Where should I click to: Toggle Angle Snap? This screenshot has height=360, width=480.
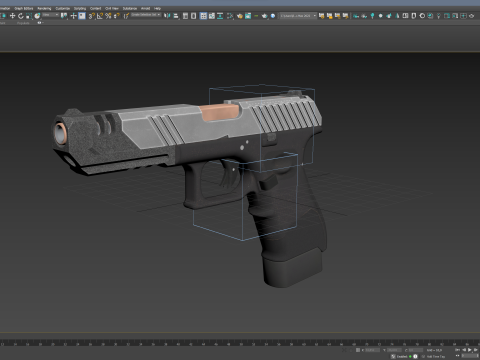100,16
